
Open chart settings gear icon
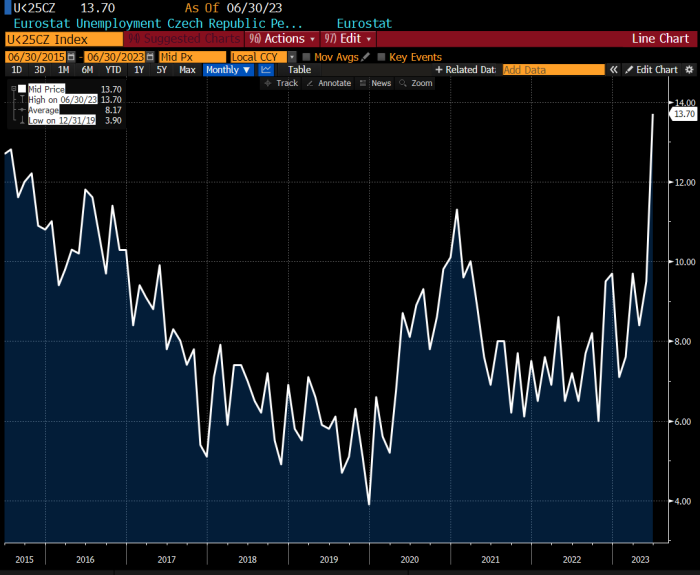click(689, 70)
